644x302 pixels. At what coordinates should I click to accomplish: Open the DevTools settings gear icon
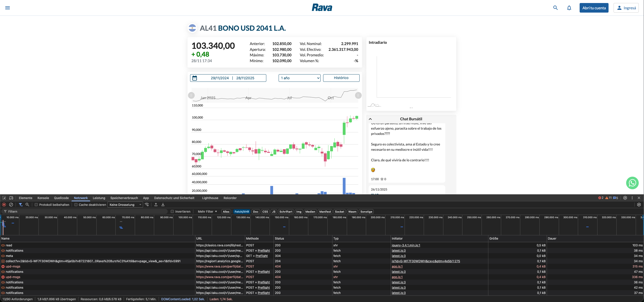coord(625,198)
